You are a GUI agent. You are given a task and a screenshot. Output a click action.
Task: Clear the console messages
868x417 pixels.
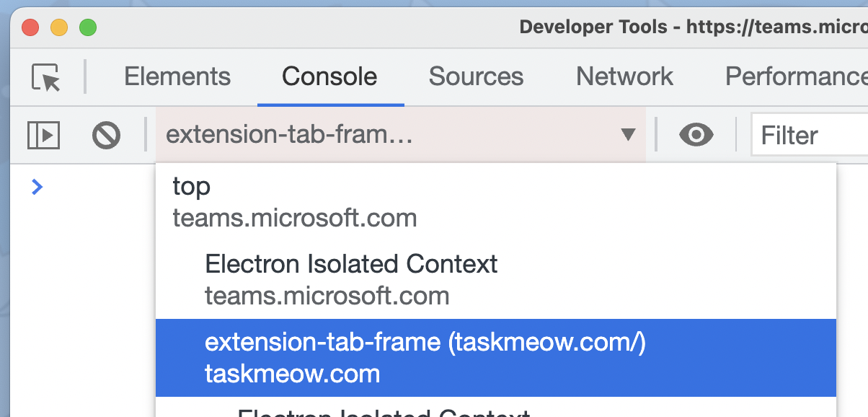[106, 135]
